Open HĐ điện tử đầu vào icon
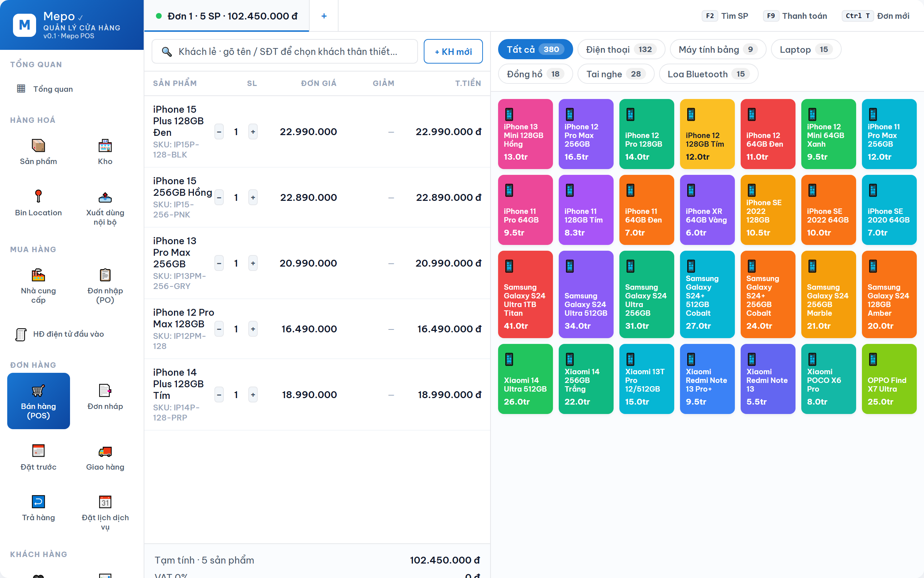 (x=21, y=334)
